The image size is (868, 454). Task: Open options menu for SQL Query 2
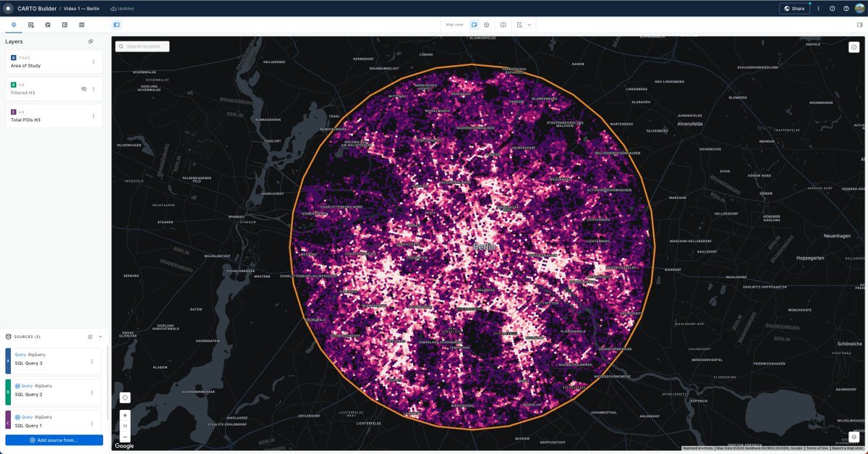click(x=92, y=393)
